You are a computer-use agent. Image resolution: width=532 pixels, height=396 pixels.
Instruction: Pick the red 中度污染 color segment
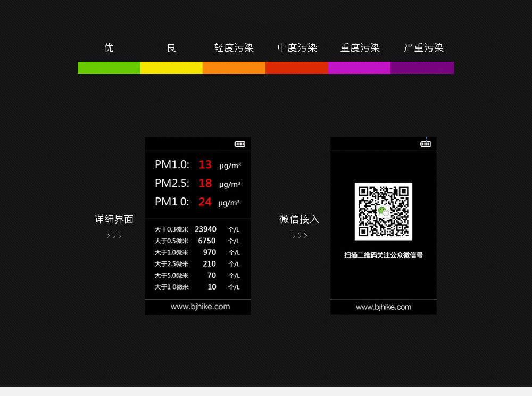(x=296, y=68)
